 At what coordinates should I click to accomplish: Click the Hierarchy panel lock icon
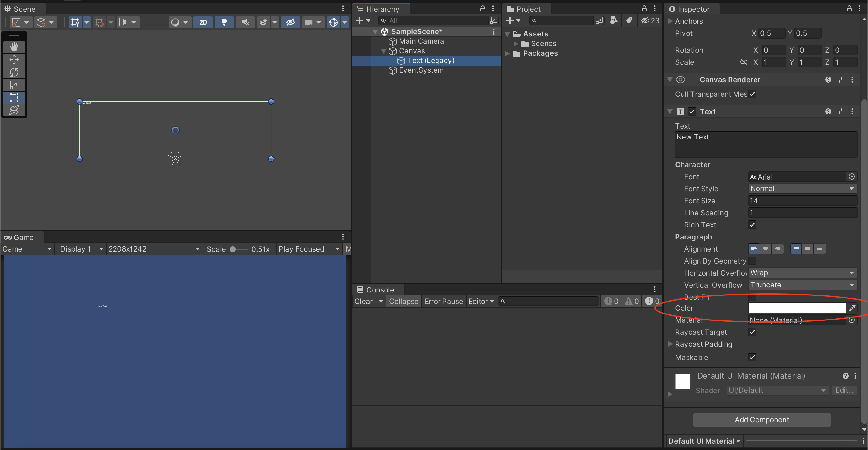[483, 9]
